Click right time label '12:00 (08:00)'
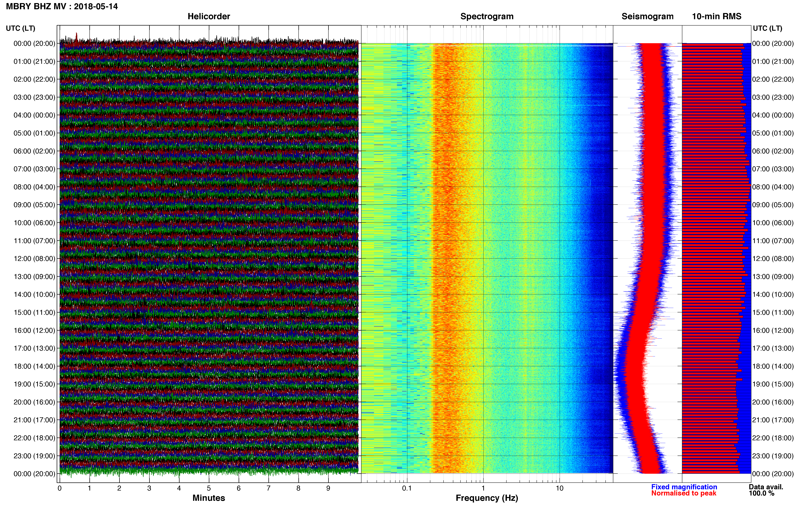The width and height of the screenshot is (812, 508). [x=773, y=259]
